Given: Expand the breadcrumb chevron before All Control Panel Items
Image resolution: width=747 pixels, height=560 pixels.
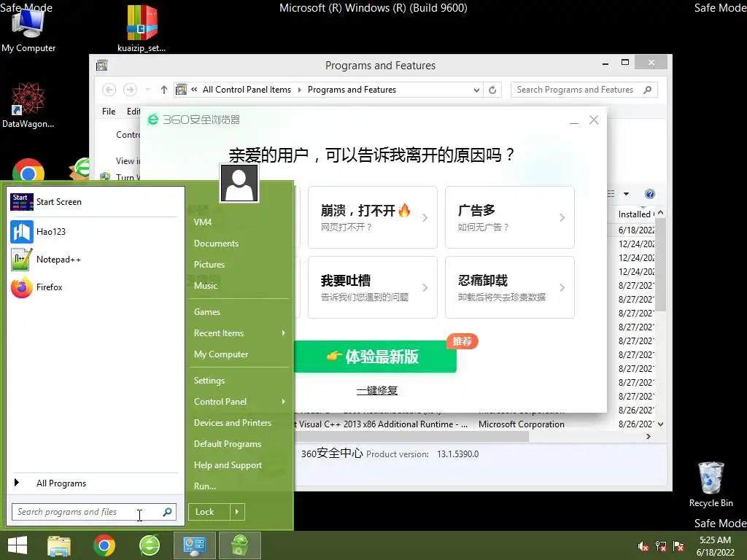Looking at the screenshot, I should pos(194,90).
